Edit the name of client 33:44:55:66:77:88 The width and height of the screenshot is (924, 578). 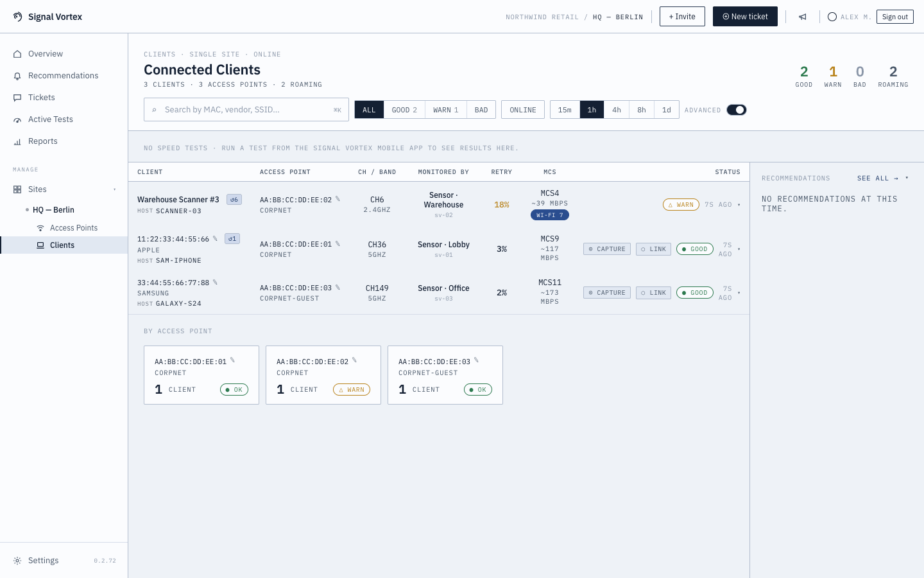point(215,282)
